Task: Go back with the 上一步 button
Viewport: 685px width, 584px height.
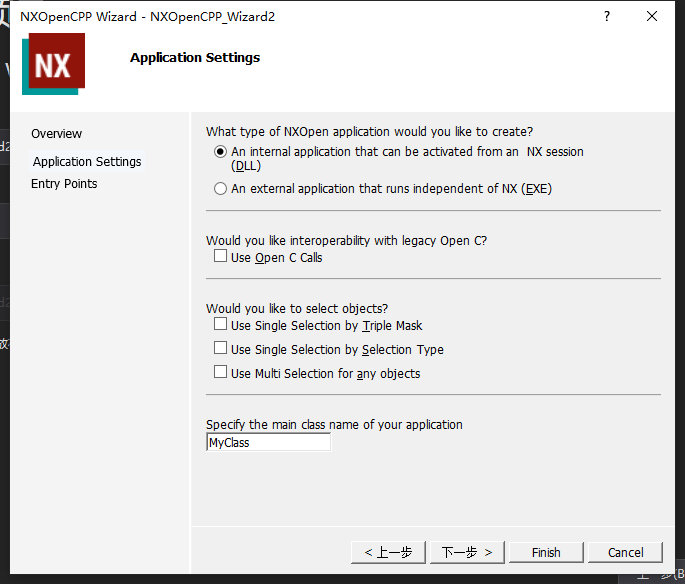Action: [388, 553]
